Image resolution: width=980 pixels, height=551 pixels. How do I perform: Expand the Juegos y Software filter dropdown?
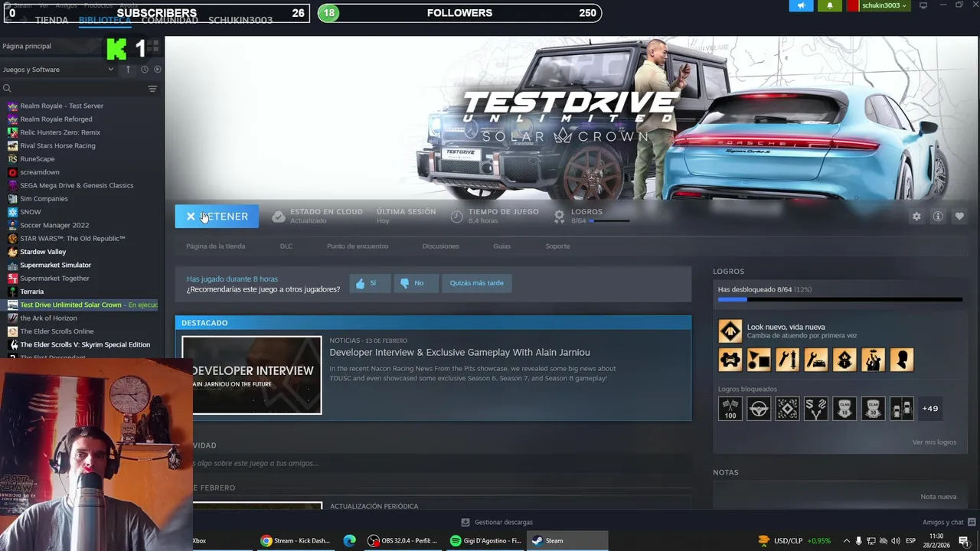coord(58,70)
